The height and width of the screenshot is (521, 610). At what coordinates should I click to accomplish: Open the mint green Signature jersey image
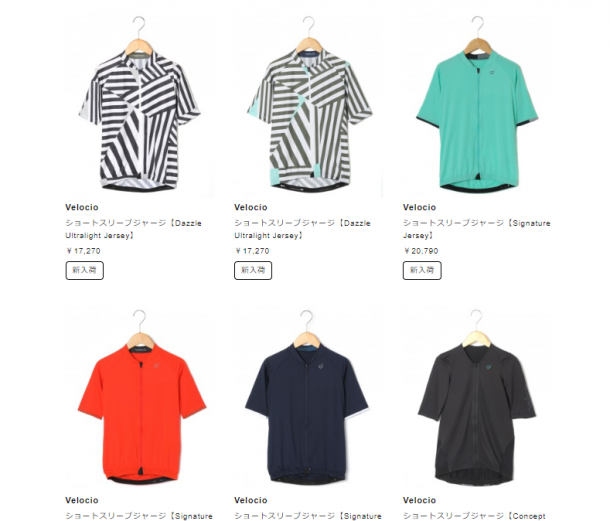477,104
